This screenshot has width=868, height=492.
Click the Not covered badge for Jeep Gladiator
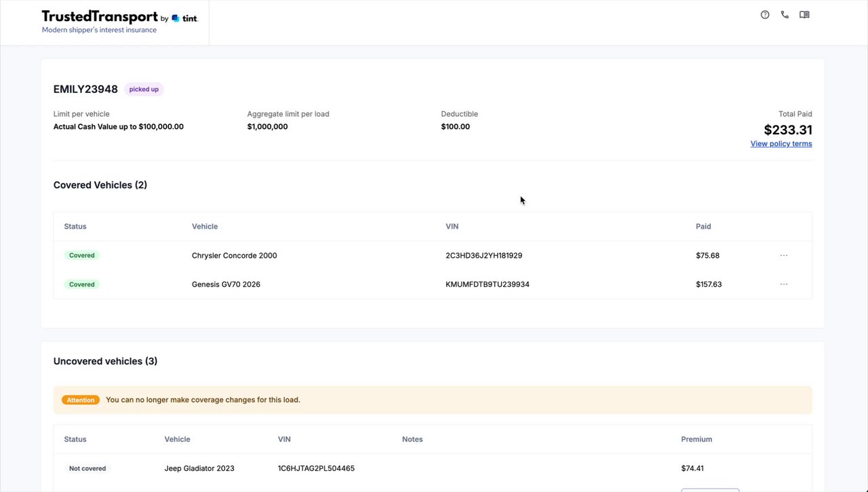tap(89, 468)
